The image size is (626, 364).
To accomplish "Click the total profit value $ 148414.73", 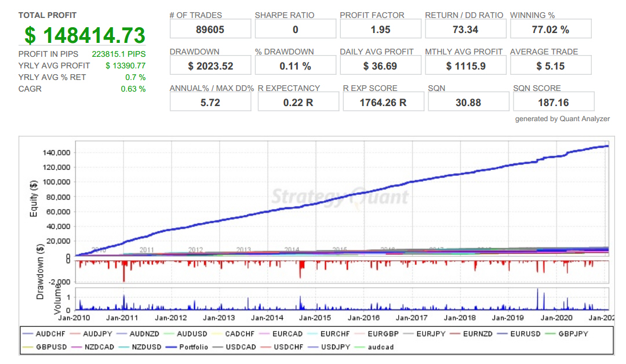I will (x=85, y=35).
